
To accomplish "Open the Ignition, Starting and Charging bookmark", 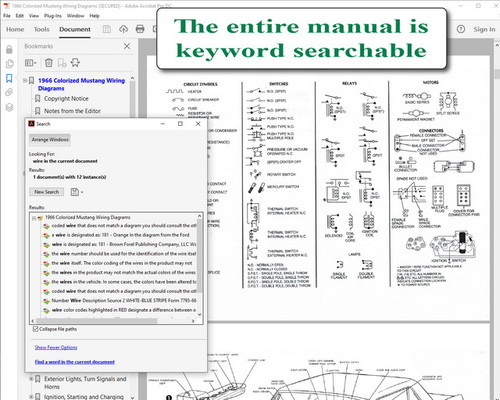I will tap(84, 397).
